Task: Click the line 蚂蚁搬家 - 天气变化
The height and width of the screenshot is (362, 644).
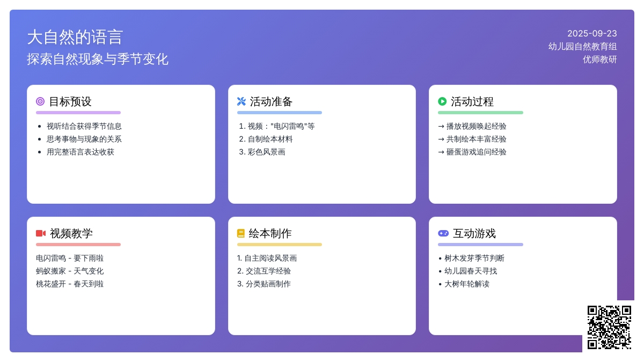Action: click(70, 271)
